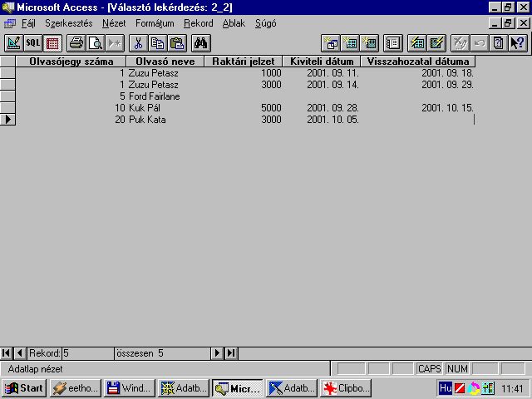
Task: Paste from clipboard icon
Action: tap(177, 43)
